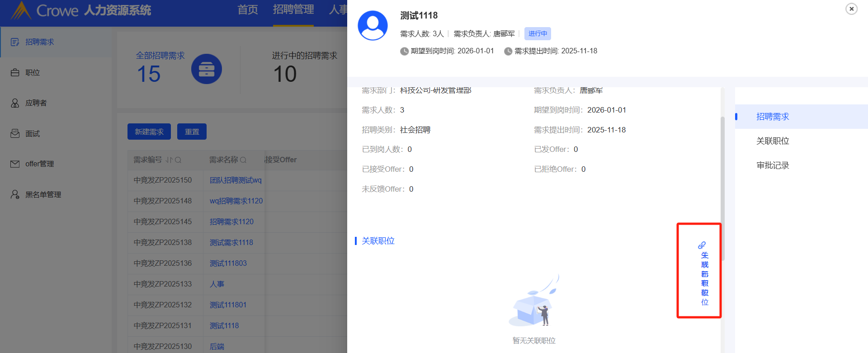
Task: Click the 进行中 status tag
Action: click(x=538, y=34)
